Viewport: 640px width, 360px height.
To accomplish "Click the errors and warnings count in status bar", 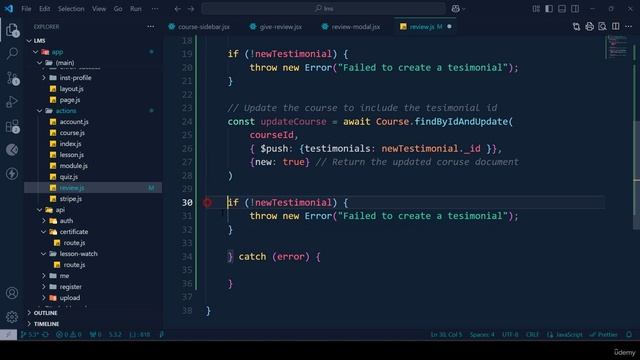I will click(69, 334).
